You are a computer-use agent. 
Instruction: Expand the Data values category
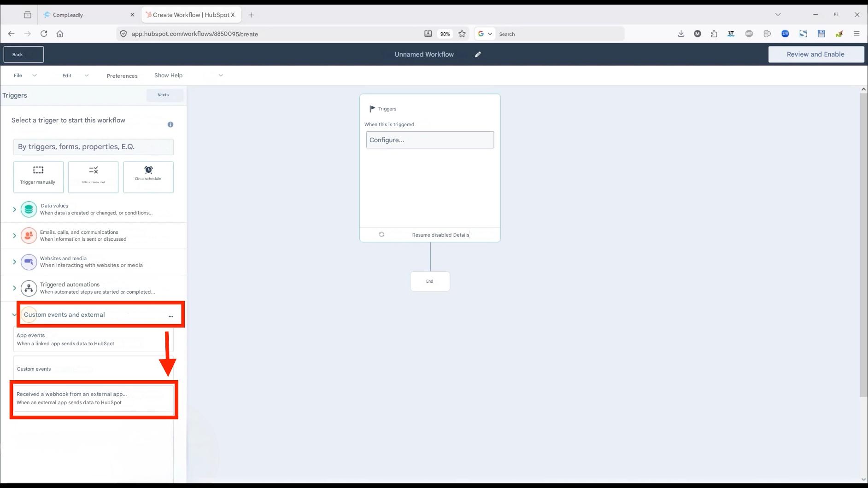[x=14, y=209]
